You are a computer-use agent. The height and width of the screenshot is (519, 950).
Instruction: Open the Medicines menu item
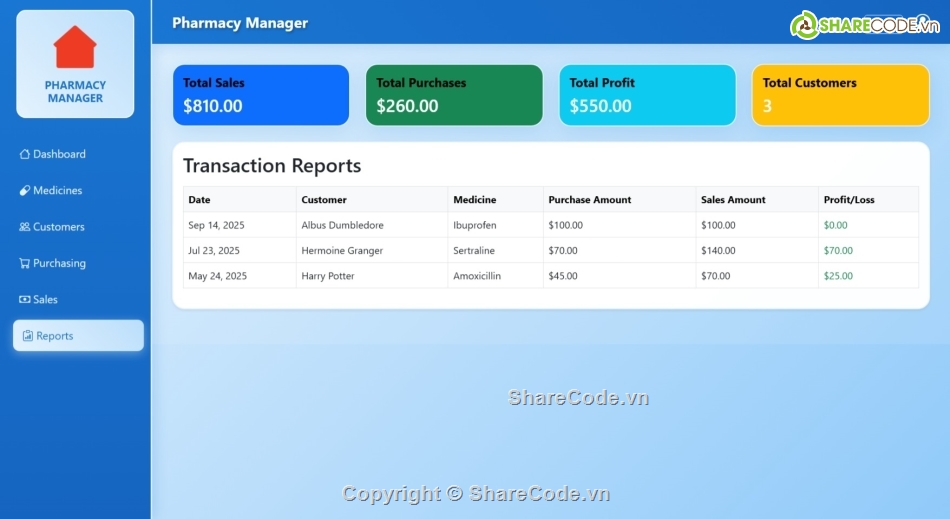[57, 191]
